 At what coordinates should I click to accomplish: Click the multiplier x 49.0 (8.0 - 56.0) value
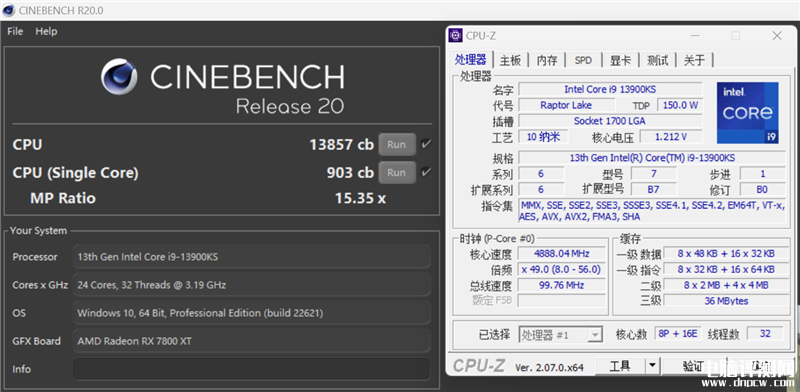(x=562, y=269)
